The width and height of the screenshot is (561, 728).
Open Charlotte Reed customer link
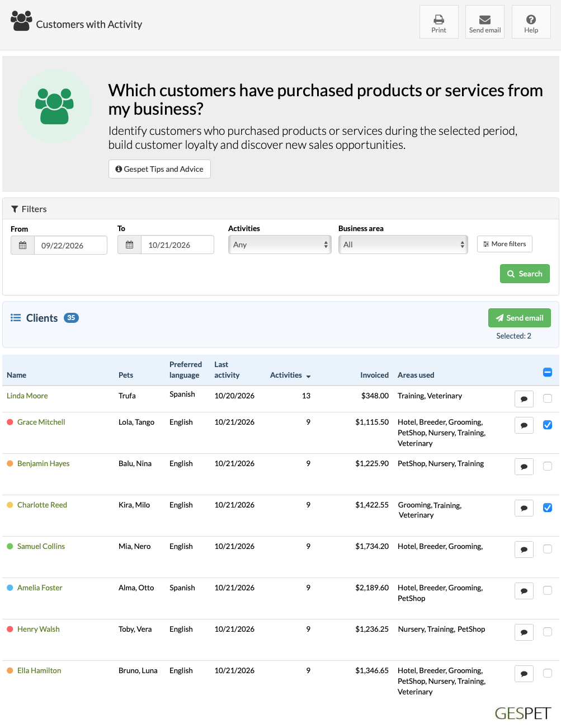click(x=42, y=505)
